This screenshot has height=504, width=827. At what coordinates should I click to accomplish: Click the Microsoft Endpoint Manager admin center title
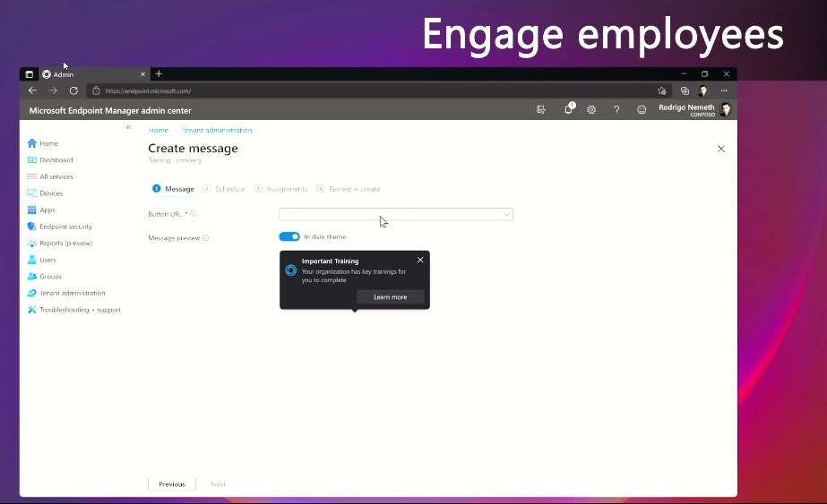click(110, 111)
